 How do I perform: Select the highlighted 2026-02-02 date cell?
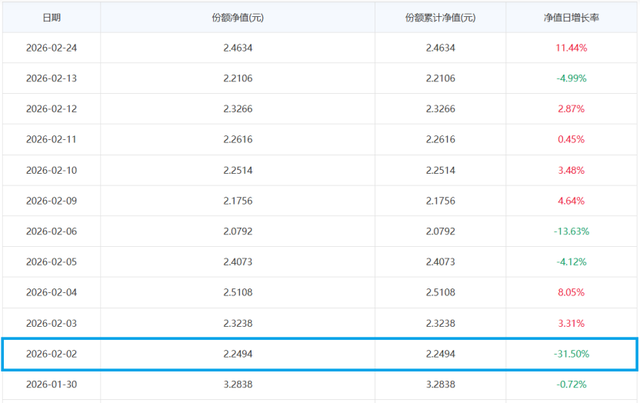point(52,354)
